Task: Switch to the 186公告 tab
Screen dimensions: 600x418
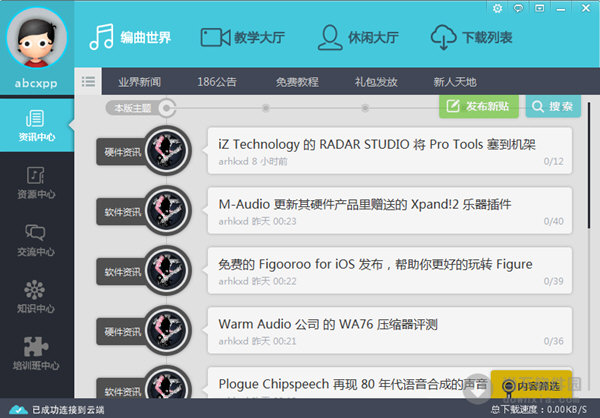Action: [x=217, y=82]
